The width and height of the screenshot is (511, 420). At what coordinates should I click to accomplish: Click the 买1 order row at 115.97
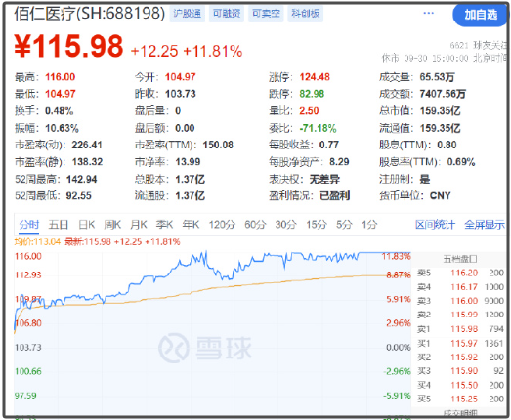(x=460, y=344)
